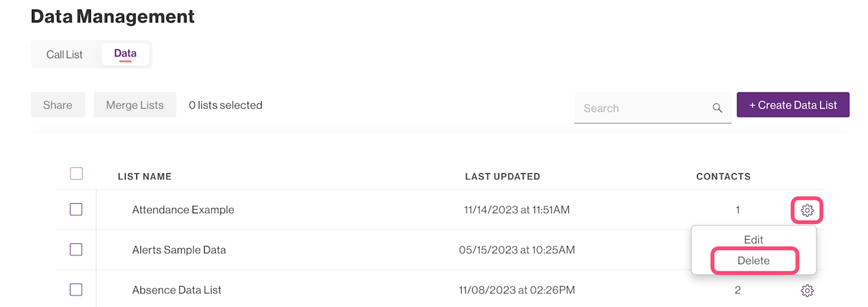Sort by the List Name column header
The height and width of the screenshot is (307, 868).
[x=144, y=177]
